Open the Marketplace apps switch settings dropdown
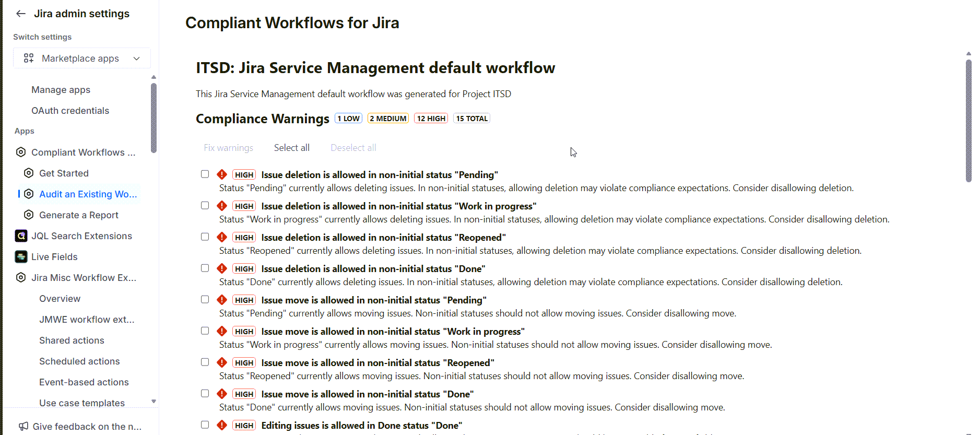This screenshot has height=435, width=980. (x=82, y=58)
